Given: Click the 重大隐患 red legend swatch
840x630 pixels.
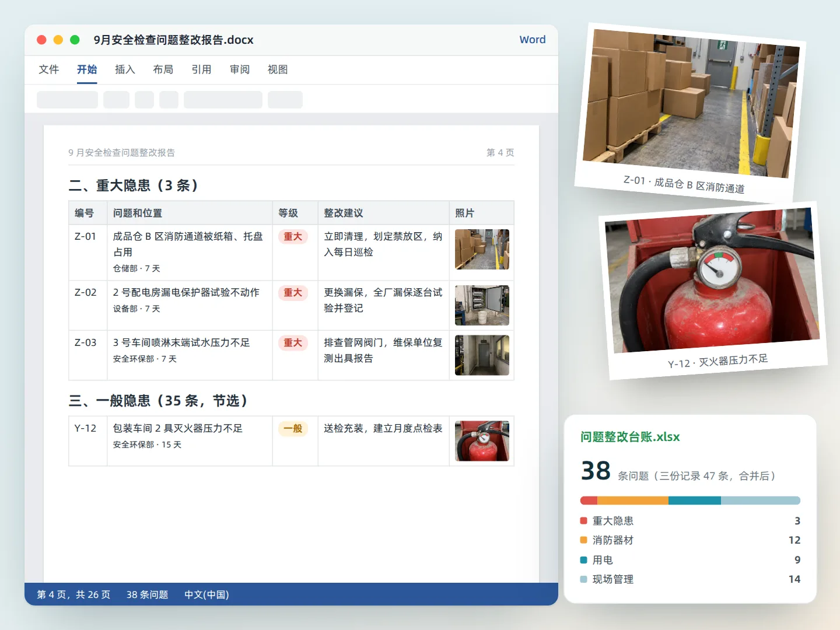Looking at the screenshot, I should [x=584, y=520].
